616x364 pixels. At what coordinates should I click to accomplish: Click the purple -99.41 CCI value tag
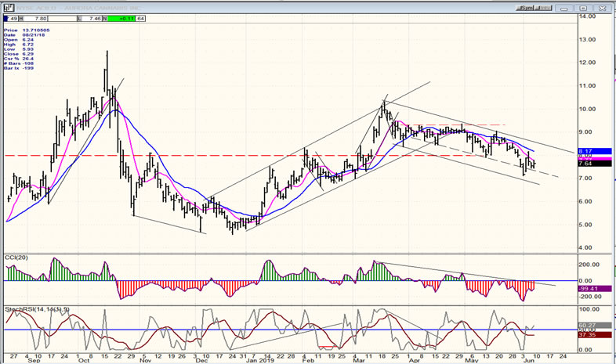tap(587, 290)
